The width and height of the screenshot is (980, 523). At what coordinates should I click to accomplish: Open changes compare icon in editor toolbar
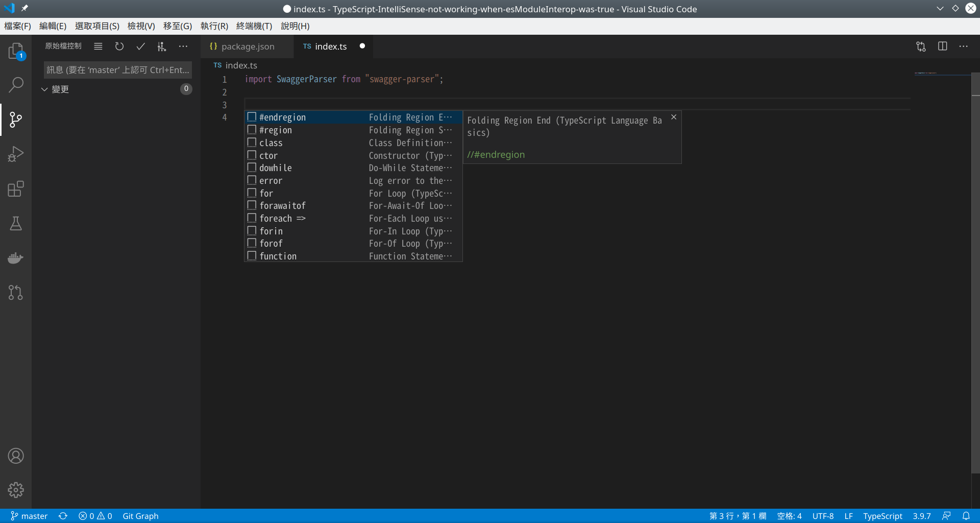click(x=921, y=46)
